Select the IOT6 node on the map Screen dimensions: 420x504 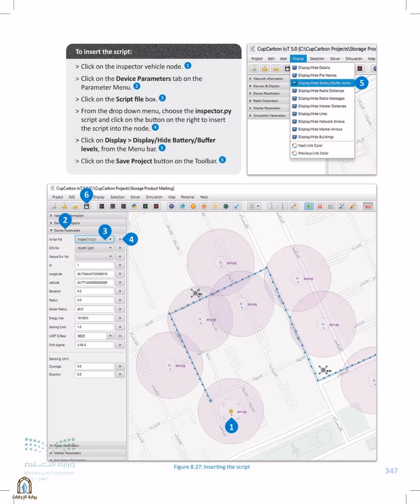[x=297, y=279]
